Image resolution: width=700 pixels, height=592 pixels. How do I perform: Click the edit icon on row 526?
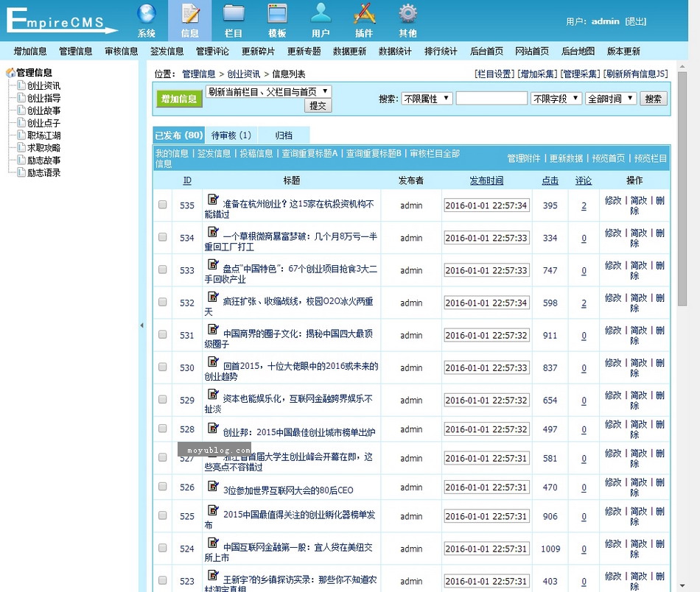[x=214, y=486]
